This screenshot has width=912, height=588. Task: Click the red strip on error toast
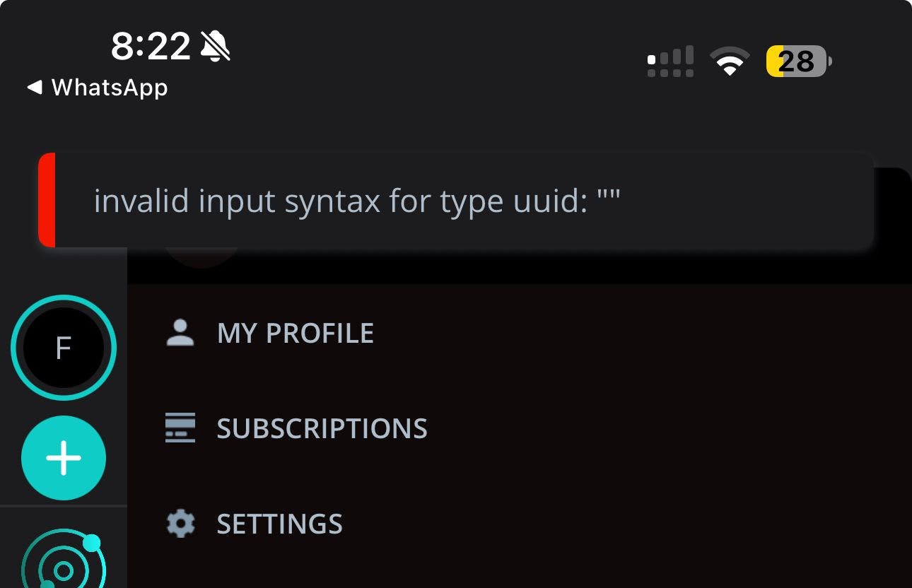click(47, 200)
